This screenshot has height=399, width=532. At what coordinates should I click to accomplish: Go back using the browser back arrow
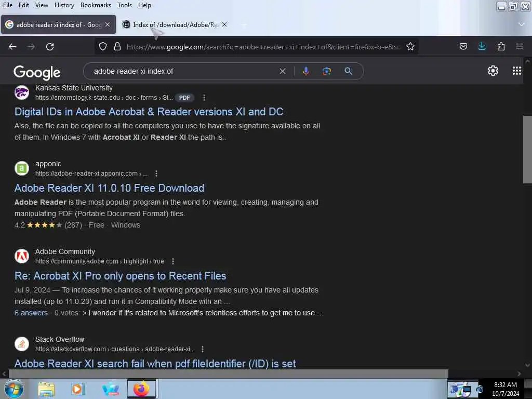[x=12, y=46]
